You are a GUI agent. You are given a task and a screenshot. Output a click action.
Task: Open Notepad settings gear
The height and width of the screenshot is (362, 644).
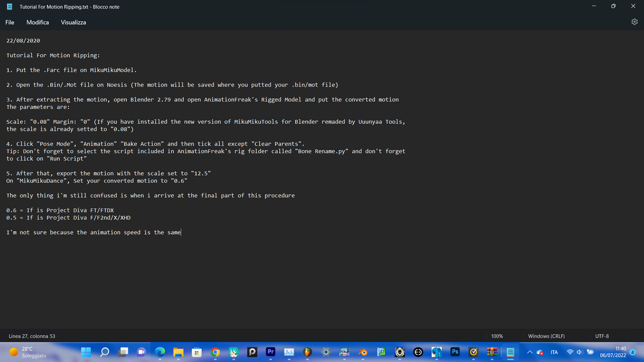pyautogui.click(x=634, y=22)
